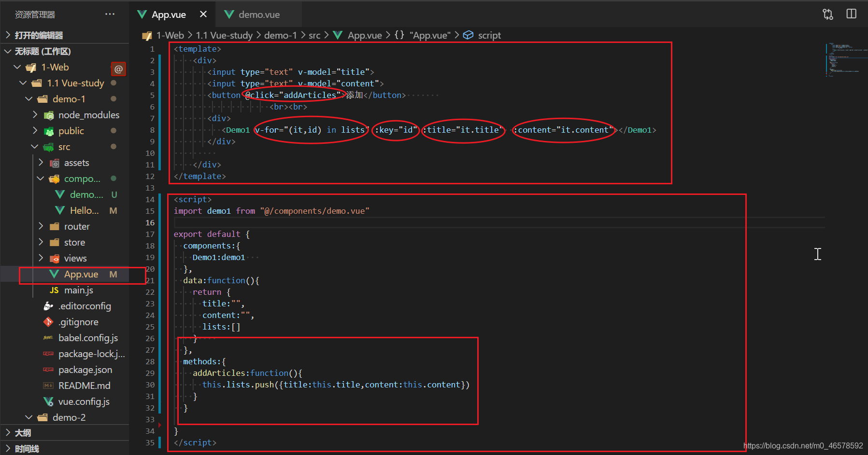
Task: Click the 资源管理器 explorer panel title
Action: [35, 14]
